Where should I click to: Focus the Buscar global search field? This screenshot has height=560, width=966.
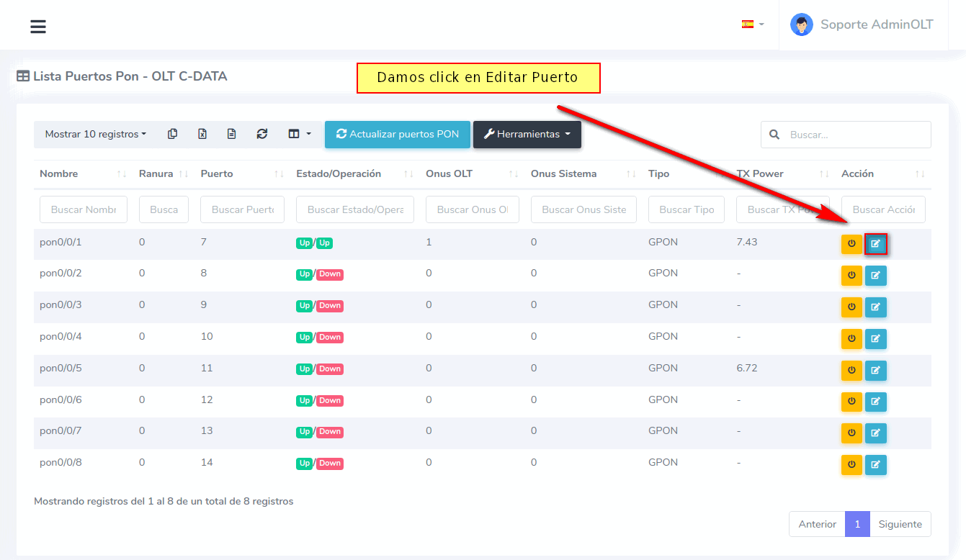854,135
